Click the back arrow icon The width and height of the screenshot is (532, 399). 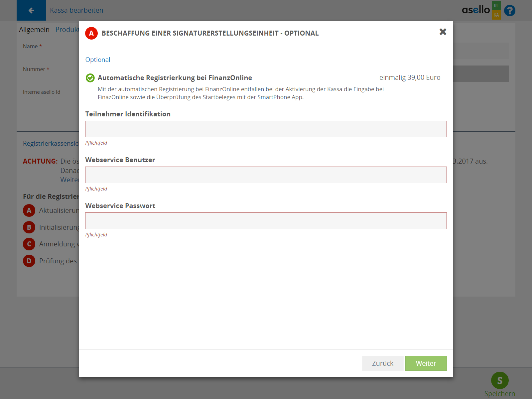point(31,10)
